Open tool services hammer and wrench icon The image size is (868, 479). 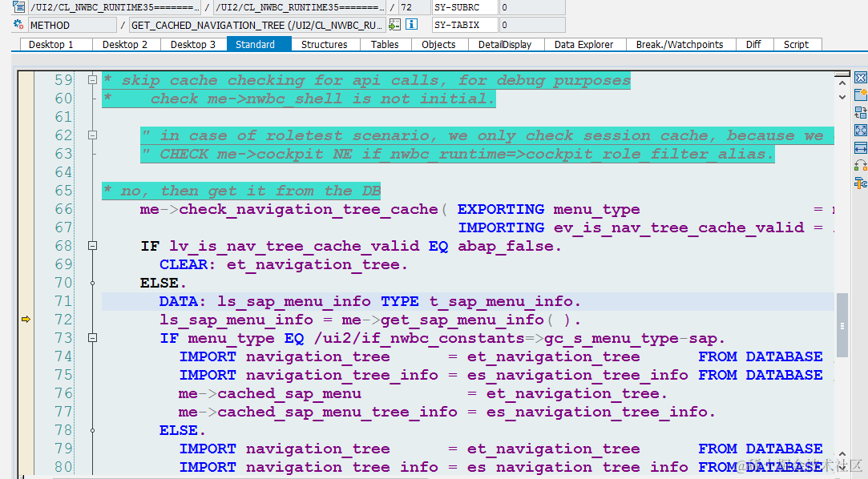[860, 183]
